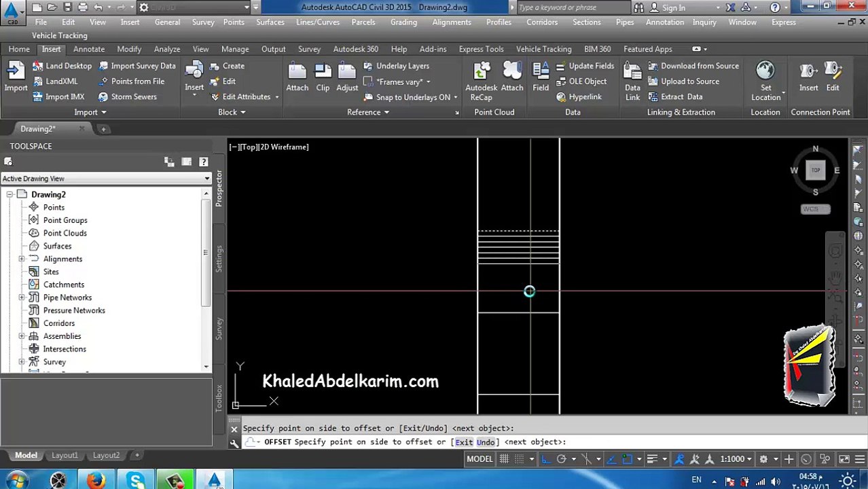Viewport: 868px width, 489px height.
Task: Click the ViewCube TOP face
Action: pyautogui.click(x=816, y=170)
